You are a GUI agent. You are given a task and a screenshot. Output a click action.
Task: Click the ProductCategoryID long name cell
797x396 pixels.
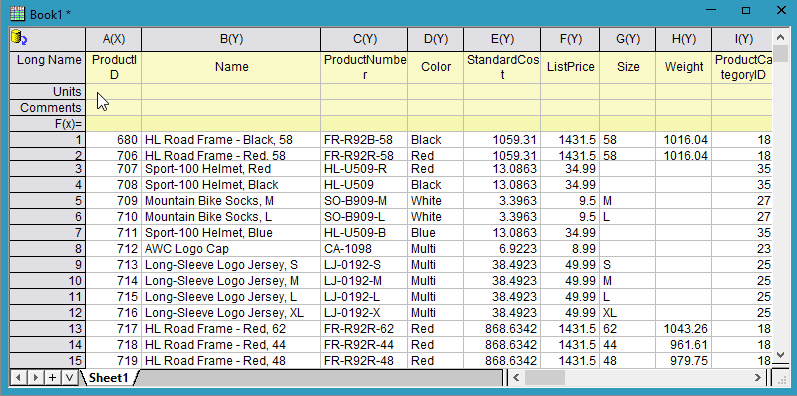pyautogui.click(x=742, y=68)
